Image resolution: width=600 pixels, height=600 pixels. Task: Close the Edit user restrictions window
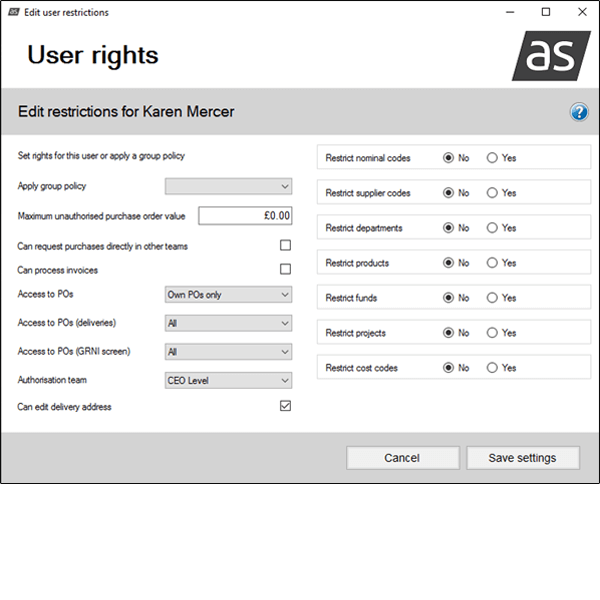[582, 12]
